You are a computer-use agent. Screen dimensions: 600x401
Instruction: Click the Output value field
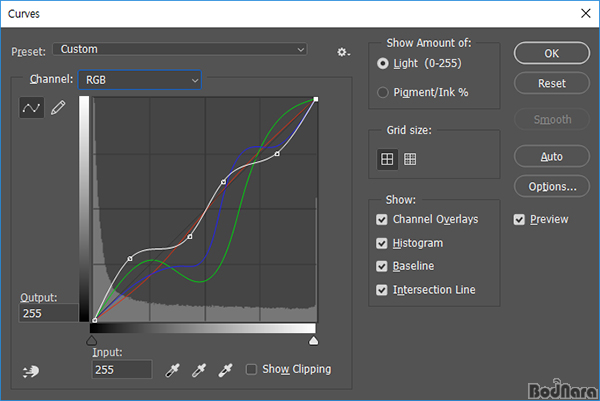tap(49, 313)
